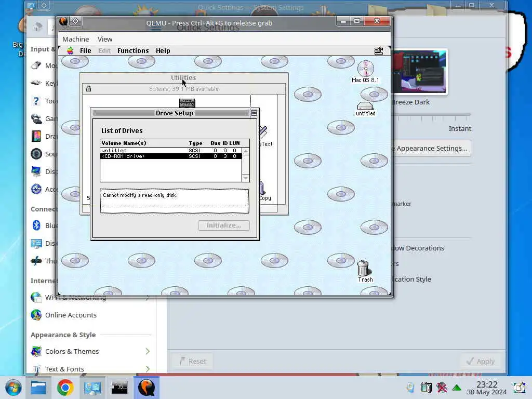Click the Game controller icon in sidebar

(36, 118)
